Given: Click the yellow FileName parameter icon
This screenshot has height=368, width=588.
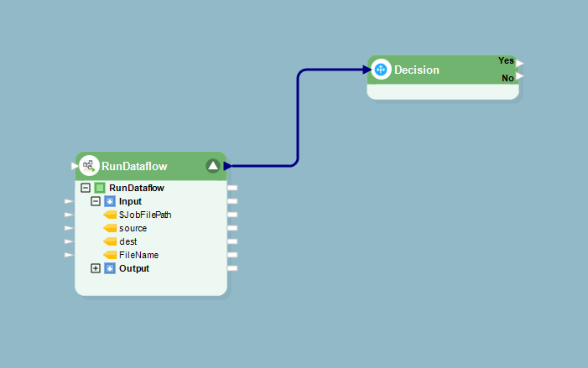Looking at the screenshot, I should coord(110,255).
